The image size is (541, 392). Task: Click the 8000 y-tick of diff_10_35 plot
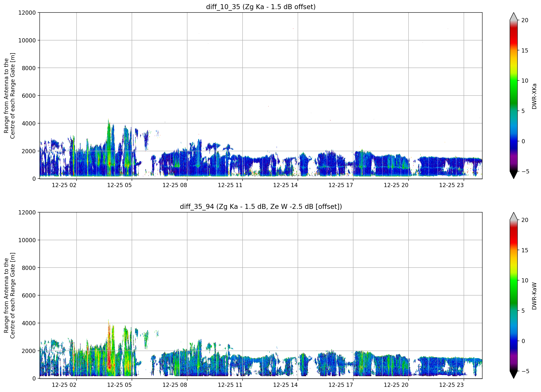pyautogui.click(x=29, y=68)
